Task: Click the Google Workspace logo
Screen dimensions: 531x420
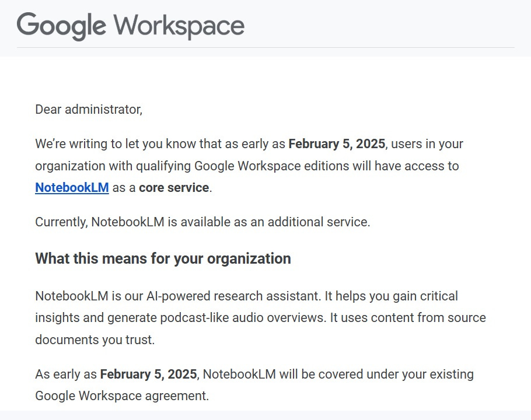Action: [130, 24]
